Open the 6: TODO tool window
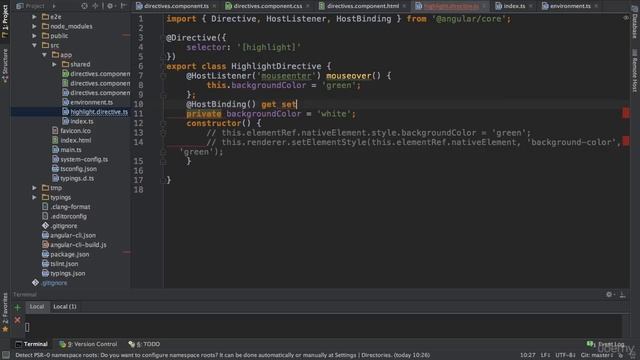The height and width of the screenshot is (360, 640). coord(144,344)
